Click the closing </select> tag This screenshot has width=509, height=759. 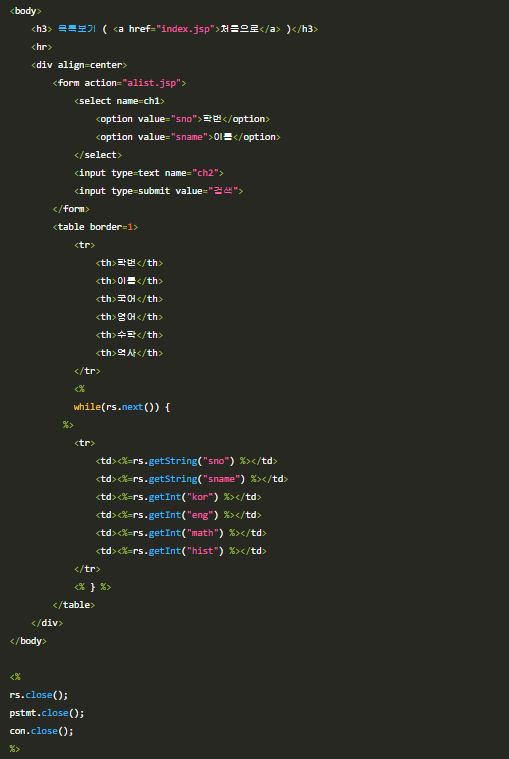pos(98,155)
